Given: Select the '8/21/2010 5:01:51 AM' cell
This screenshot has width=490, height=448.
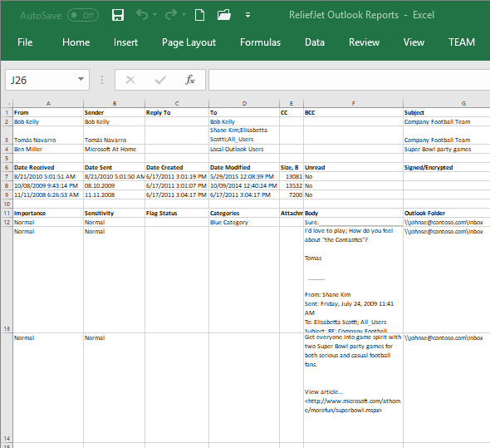Looking at the screenshot, I should coord(48,176).
